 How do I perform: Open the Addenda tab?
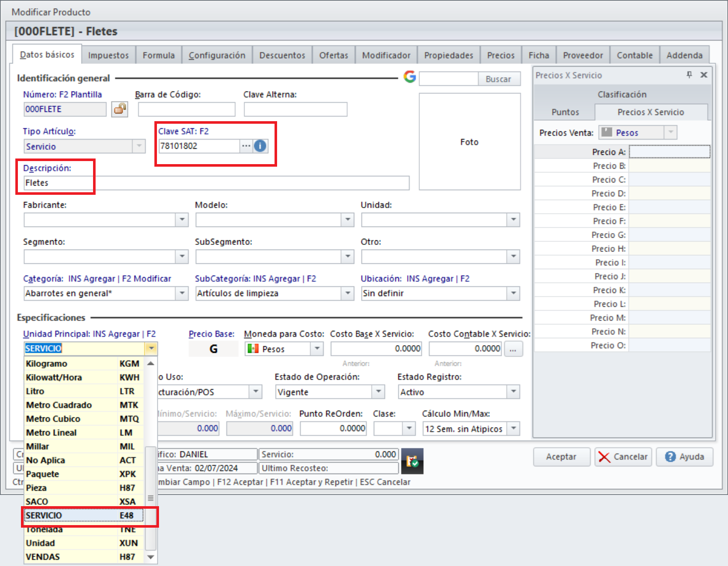pyautogui.click(x=685, y=55)
